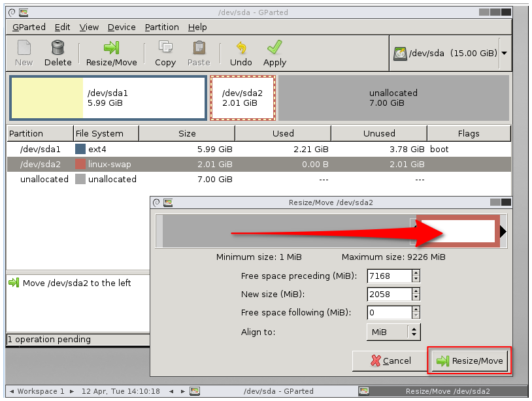Sort by the Flags column header

pyautogui.click(x=469, y=133)
